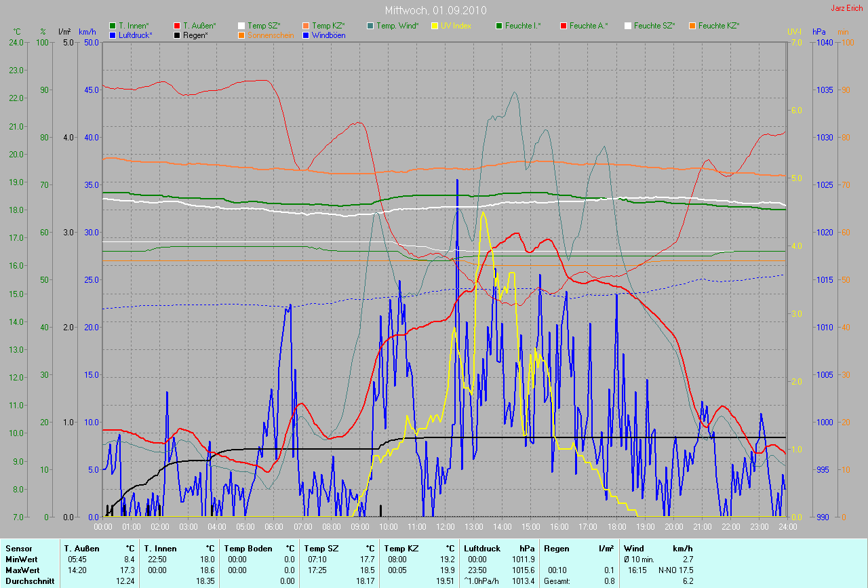Image resolution: width=868 pixels, height=588 pixels.
Task: Select the 'Feuchte SZ*' legend label
Action: click(654, 26)
